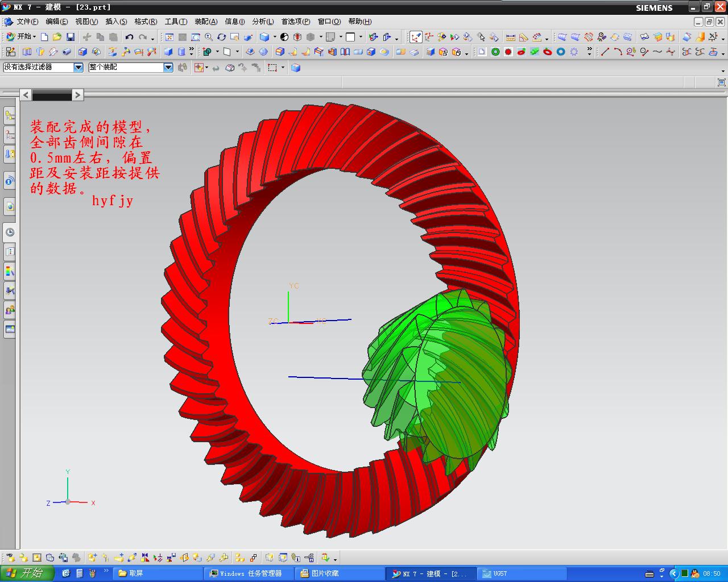Open the selection filter dropdown

pos(78,67)
